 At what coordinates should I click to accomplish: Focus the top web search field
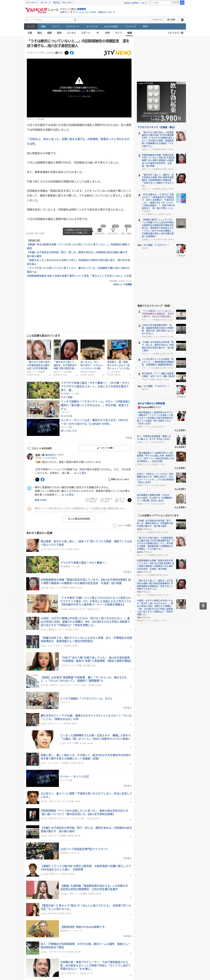(x=159, y=3)
